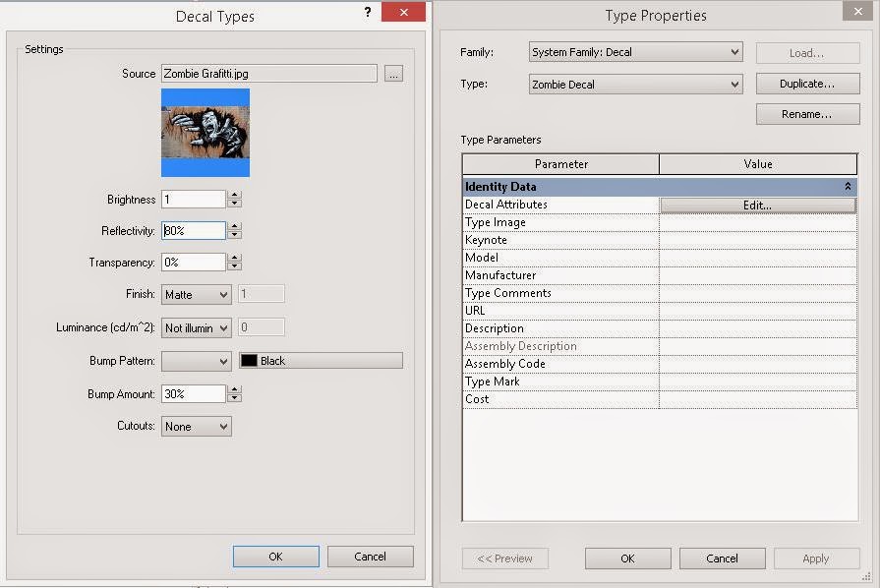Collapse the Identity Data section header
The height and width of the screenshot is (588, 880).
[848, 186]
